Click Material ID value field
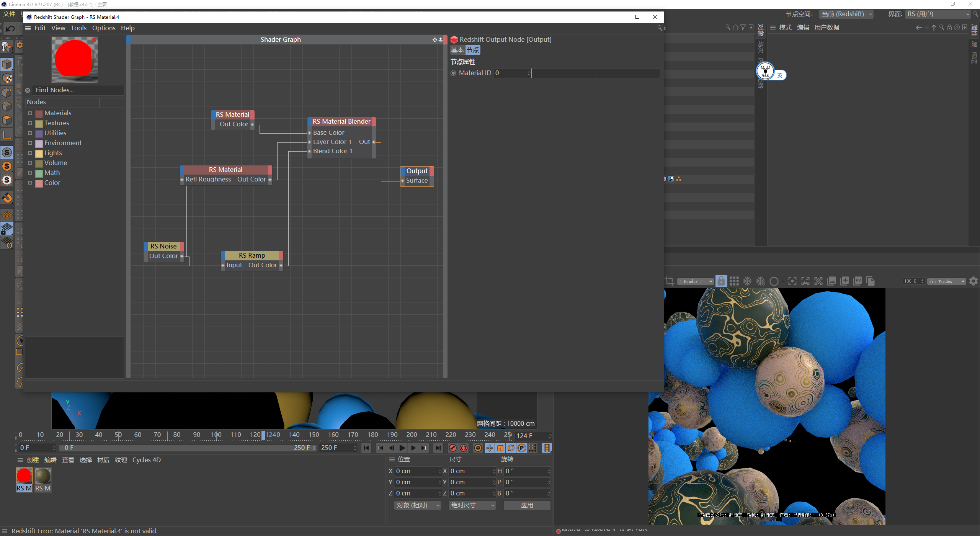 click(512, 73)
